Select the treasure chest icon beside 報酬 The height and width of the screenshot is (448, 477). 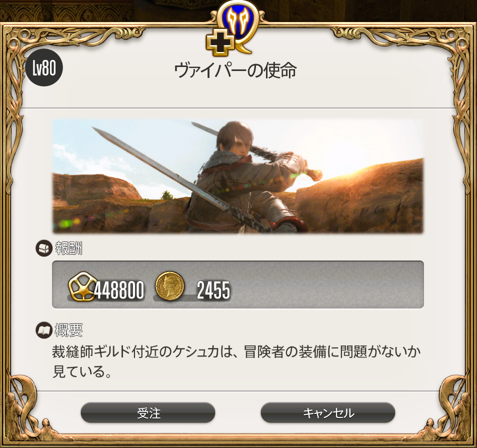44,248
